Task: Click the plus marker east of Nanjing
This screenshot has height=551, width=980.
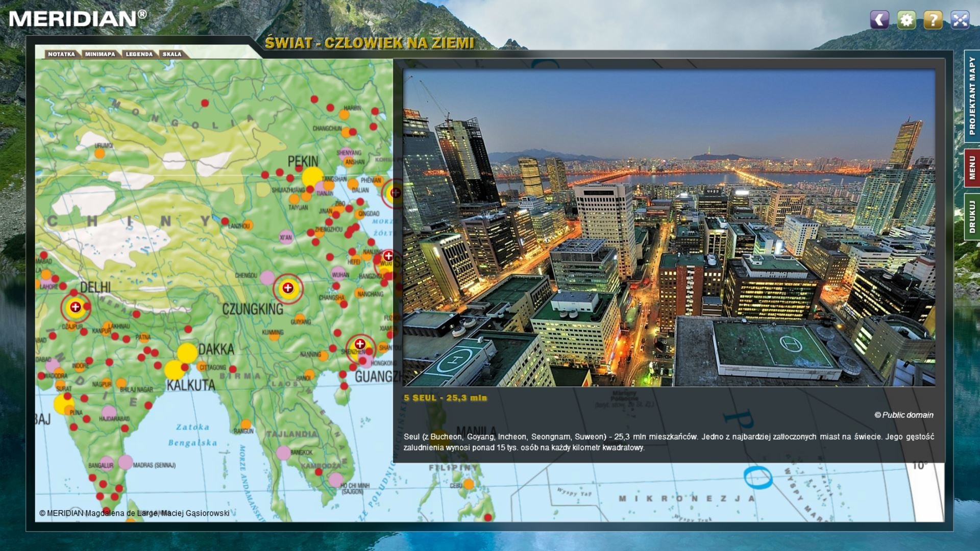Action: coord(388,256)
